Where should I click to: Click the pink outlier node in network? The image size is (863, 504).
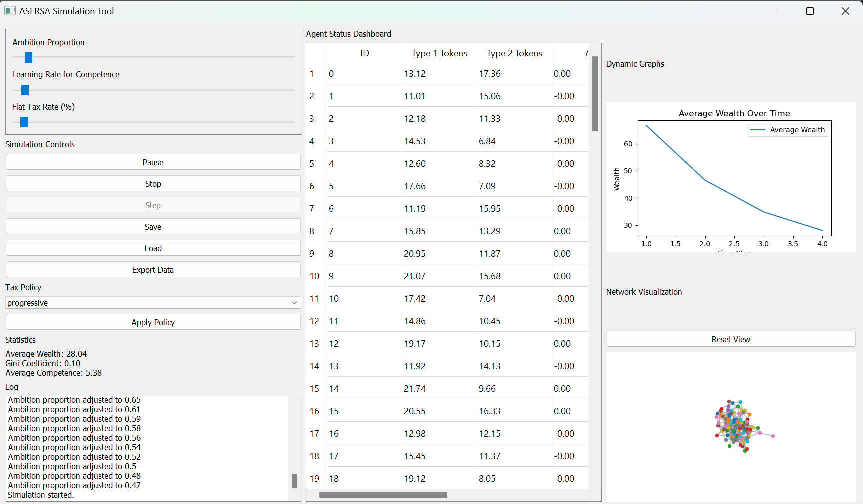(773, 436)
